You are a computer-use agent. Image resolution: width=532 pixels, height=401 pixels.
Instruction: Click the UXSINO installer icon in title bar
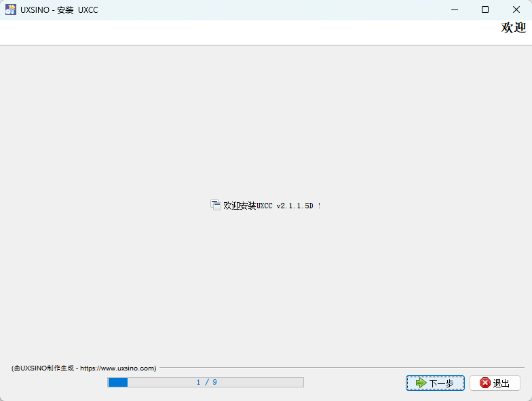point(11,9)
